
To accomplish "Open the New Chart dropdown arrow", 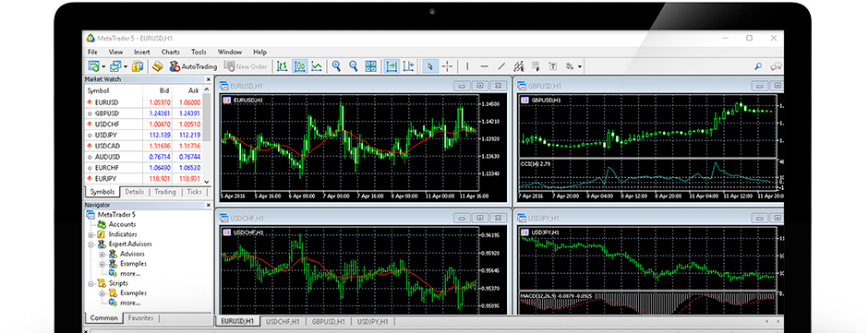I will (103, 67).
